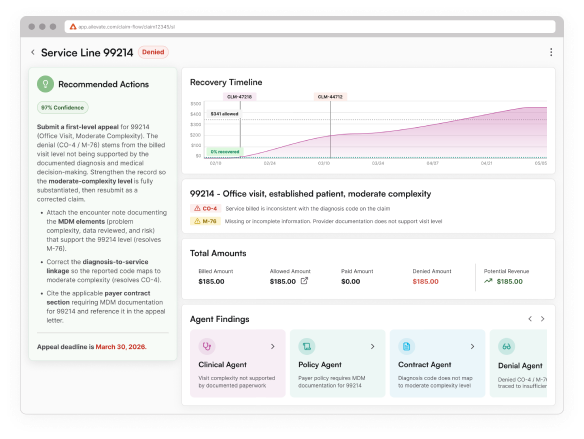Click the 99214 Office visit description heading
584x439 pixels.
(x=310, y=194)
